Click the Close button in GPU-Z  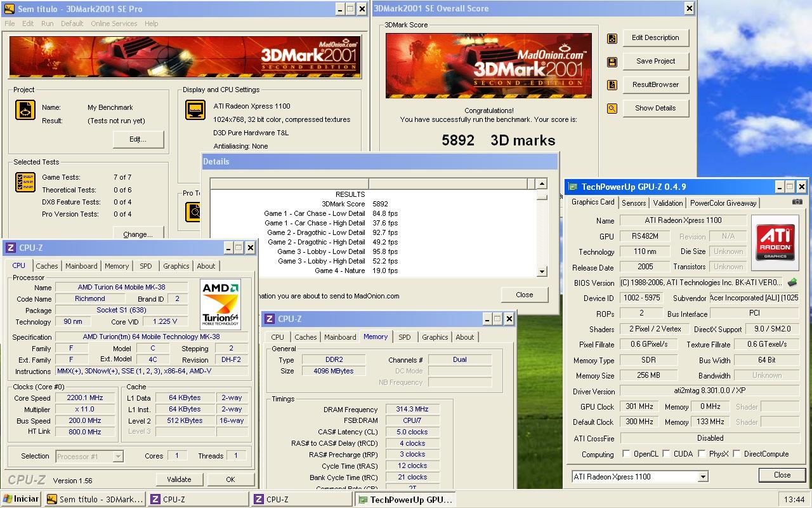tap(782, 475)
